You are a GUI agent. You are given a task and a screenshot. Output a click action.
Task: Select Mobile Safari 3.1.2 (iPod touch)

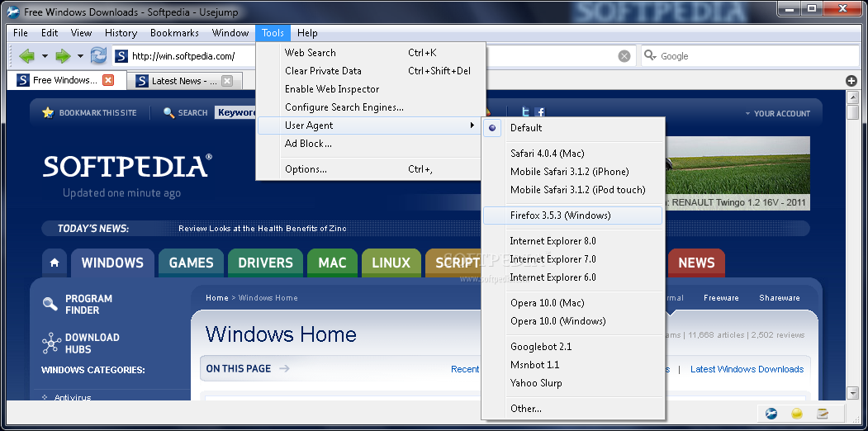point(572,190)
